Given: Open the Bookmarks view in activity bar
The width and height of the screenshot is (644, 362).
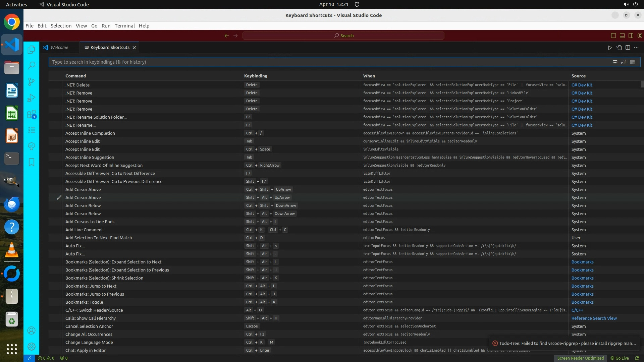Looking at the screenshot, I should coord(31,162).
